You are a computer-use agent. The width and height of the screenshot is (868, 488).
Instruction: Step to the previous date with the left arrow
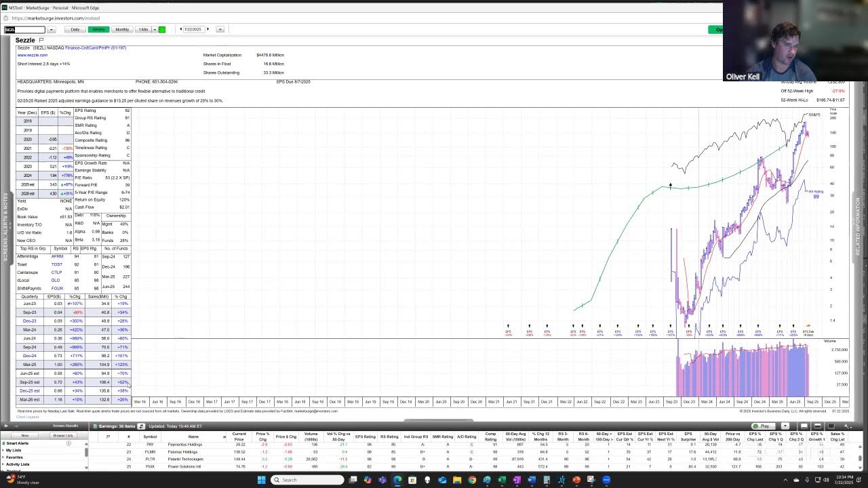tap(180, 29)
